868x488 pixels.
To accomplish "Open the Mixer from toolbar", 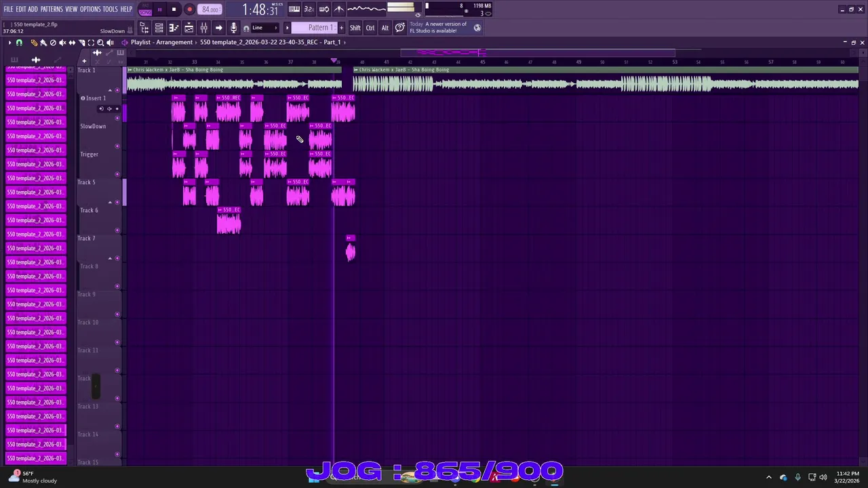I will pyautogui.click(x=203, y=28).
